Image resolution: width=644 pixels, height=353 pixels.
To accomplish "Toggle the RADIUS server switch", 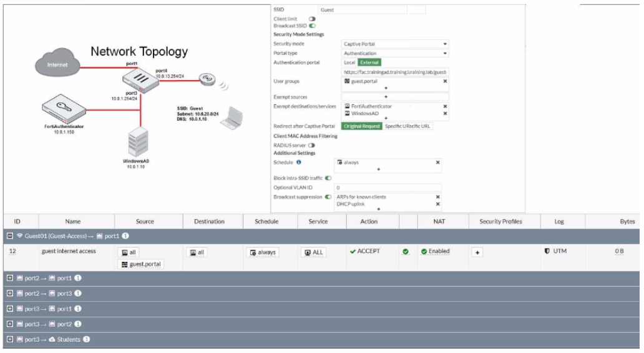I will click(x=311, y=145).
